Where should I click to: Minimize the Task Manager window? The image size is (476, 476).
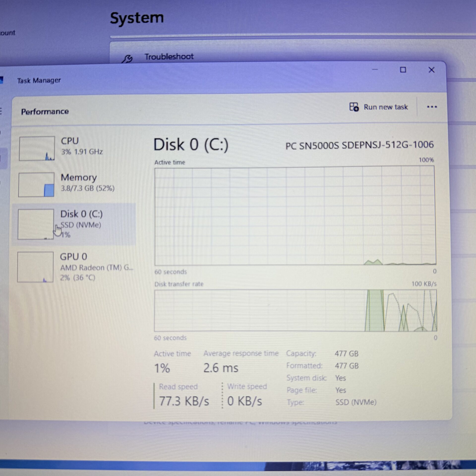[375, 70]
